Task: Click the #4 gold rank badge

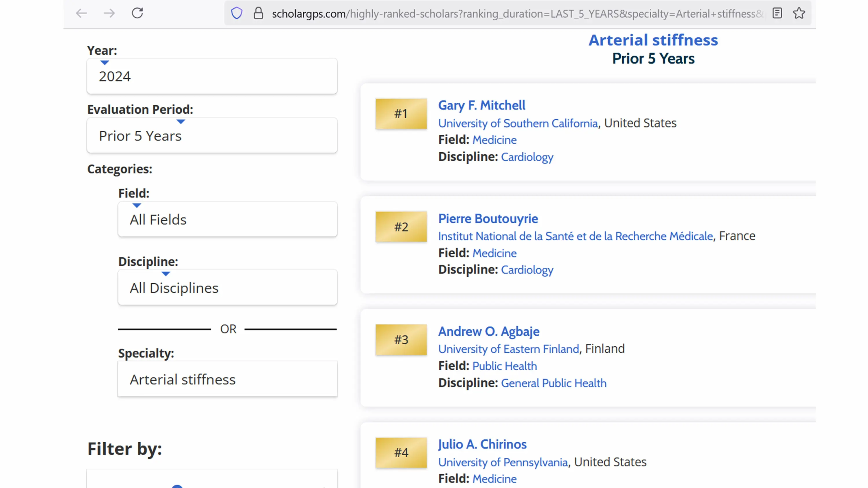Action: tap(401, 452)
